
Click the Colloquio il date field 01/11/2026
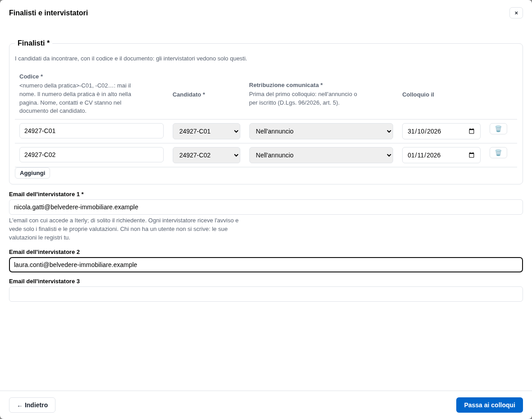[441, 155]
